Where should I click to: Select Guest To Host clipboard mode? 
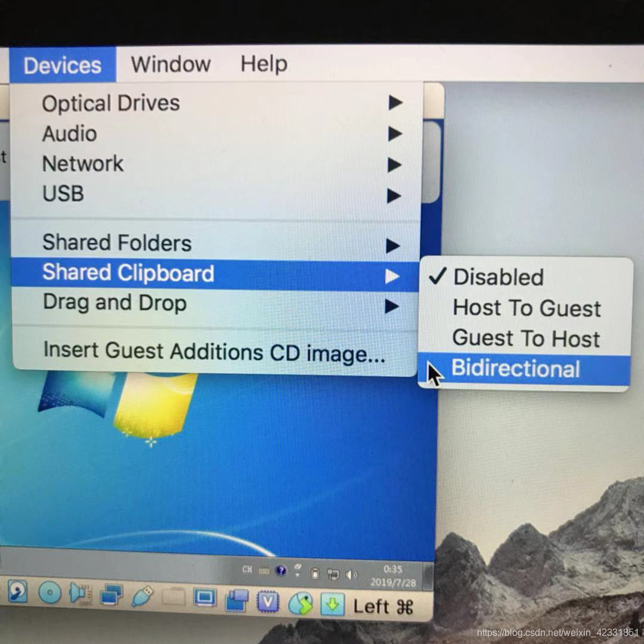point(526,339)
